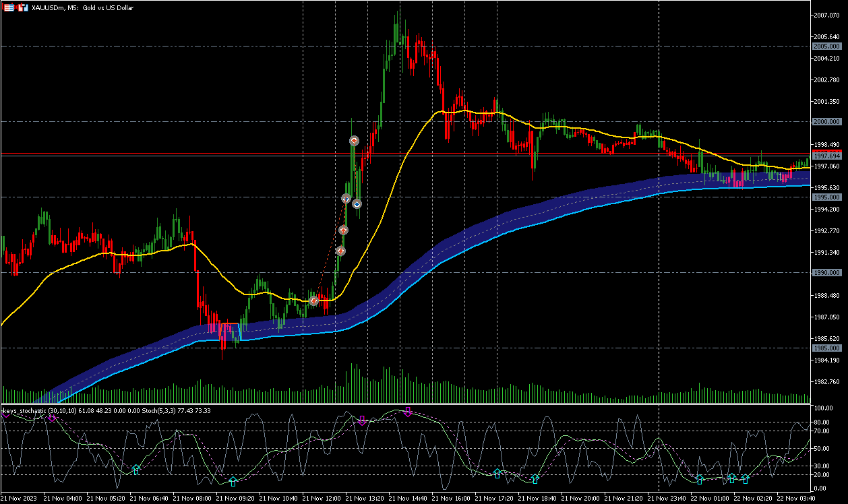Click the 50.00 value on the stochastic scale

pyautogui.click(x=822, y=448)
